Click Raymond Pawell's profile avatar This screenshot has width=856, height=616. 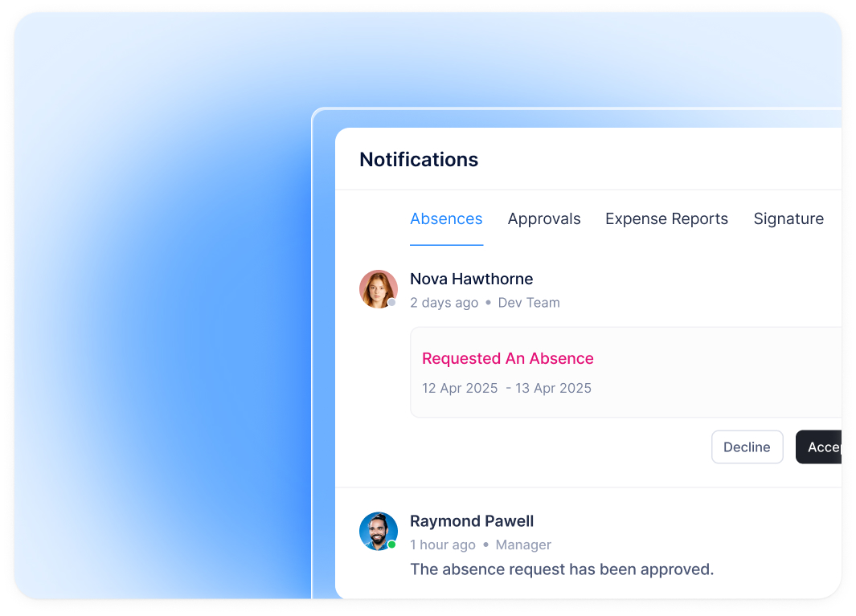pos(378,531)
